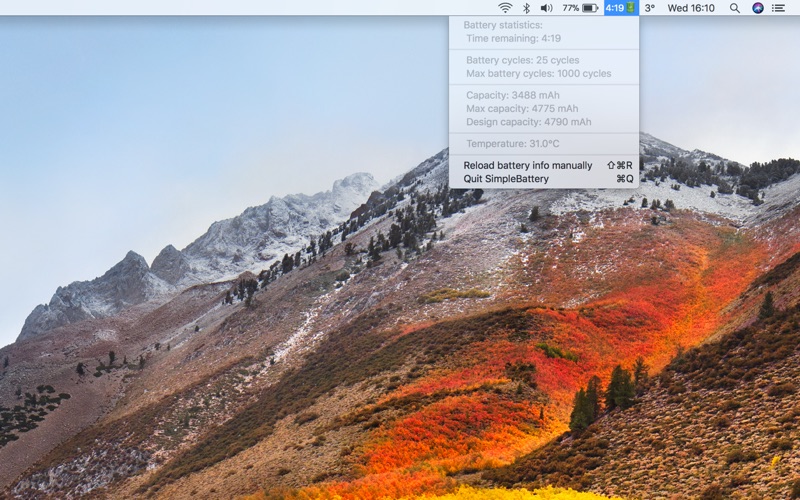Open Notification Center list icon

pyautogui.click(x=778, y=8)
